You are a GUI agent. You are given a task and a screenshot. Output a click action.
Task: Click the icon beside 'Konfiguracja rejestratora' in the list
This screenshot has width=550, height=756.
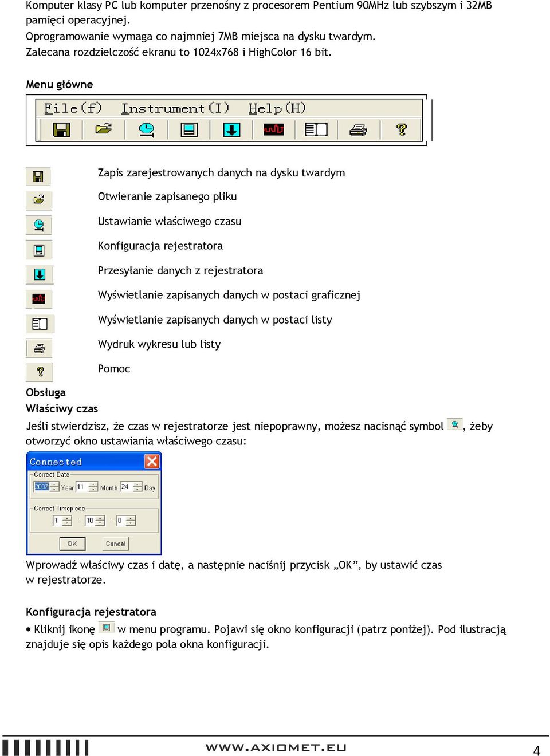(39, 250)
